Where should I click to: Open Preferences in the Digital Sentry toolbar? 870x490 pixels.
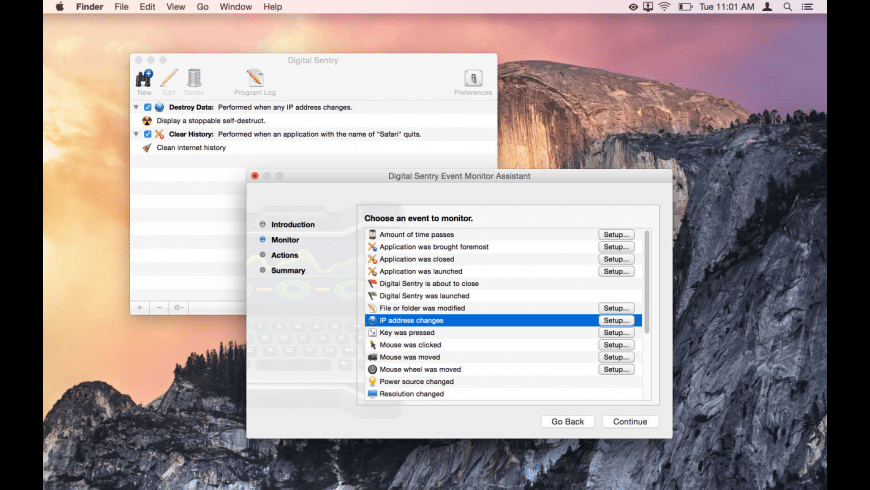(473, 79)
